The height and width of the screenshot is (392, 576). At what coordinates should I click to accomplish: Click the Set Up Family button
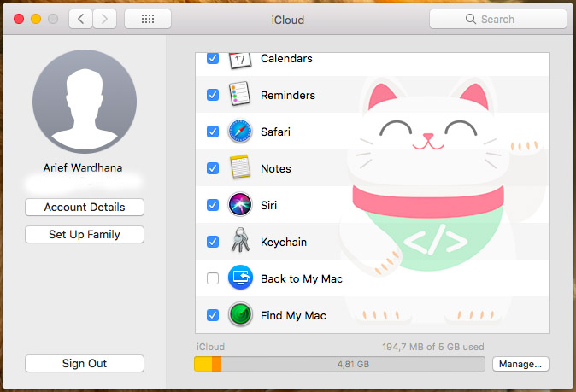click(x=85, y=234)
